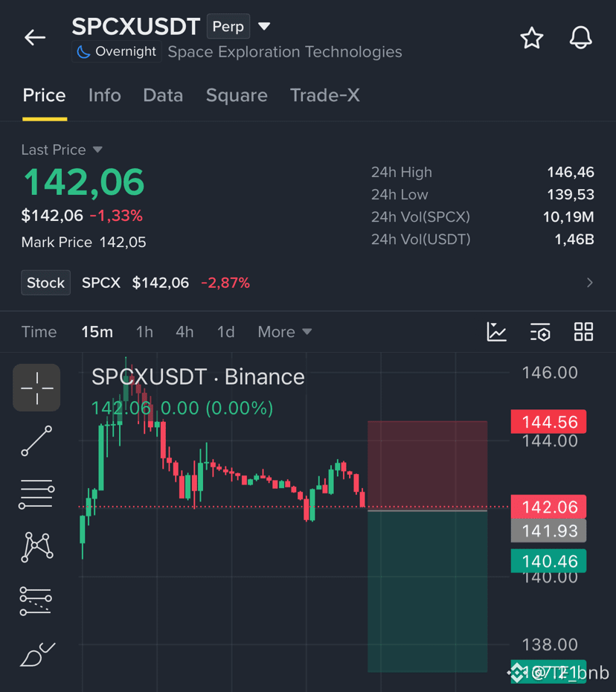The image size is (616, 692).
Task: Click the 24h Vol(SPCX) value 10,19M
Action: click(x=568, y=217)
